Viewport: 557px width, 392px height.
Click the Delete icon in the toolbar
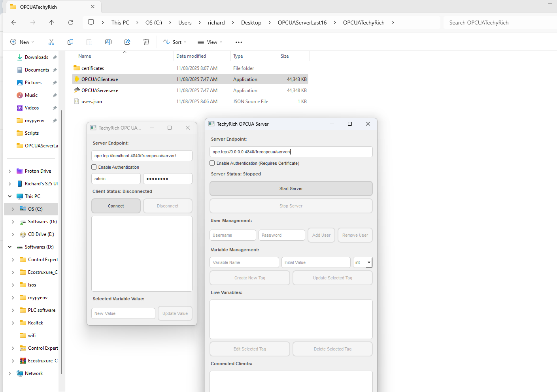pos(146,41)
